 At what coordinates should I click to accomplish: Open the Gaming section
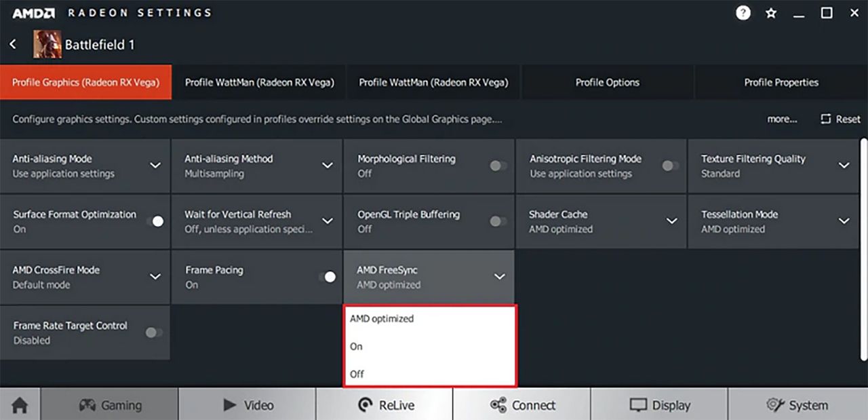110,405
